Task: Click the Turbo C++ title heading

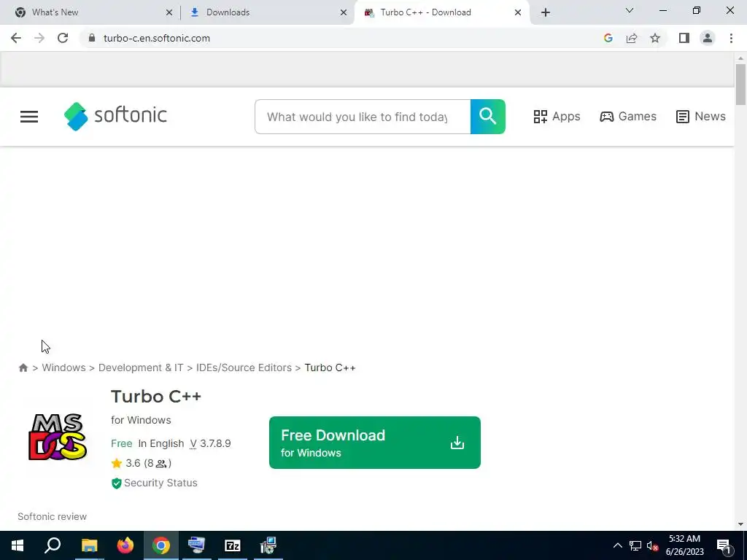Action: [x=156, y=396]
